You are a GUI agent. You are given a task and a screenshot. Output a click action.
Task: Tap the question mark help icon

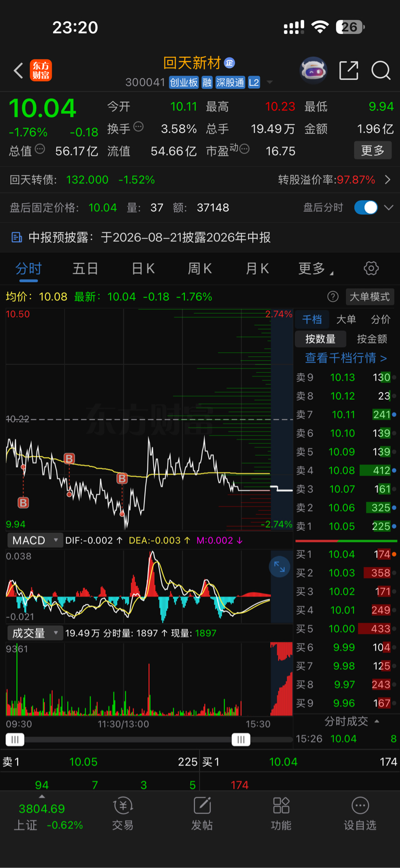[x=333, y=297]
